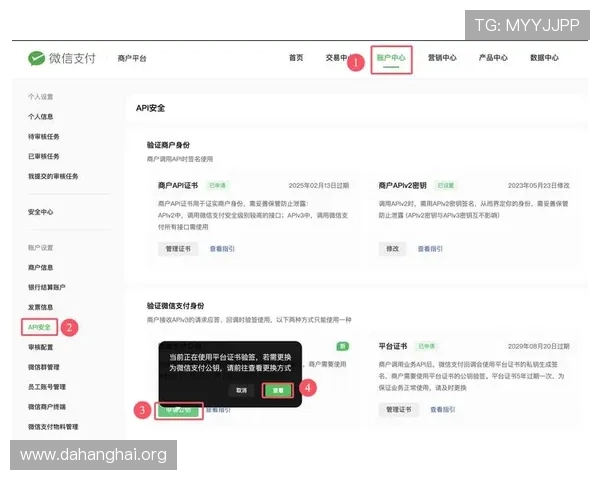This screenshot has height=480, width=600.
Task: Click the 已申请 tag beside 商户API证书
Action: pos(217,186)
